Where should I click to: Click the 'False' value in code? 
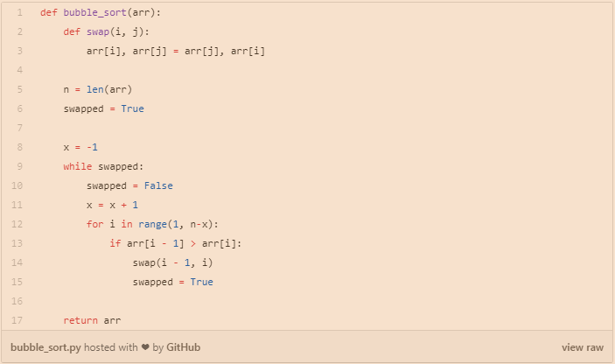158,185
